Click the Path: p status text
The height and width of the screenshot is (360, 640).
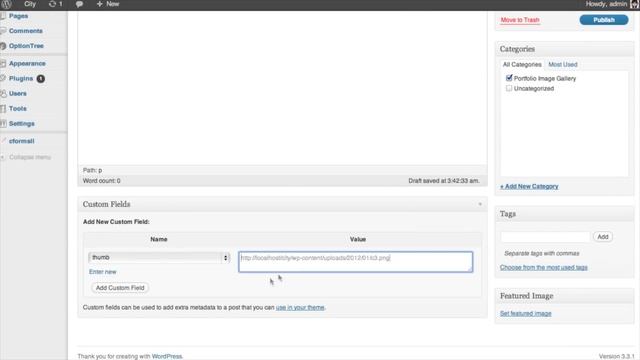pyautogui.click(x=92, y=170)
